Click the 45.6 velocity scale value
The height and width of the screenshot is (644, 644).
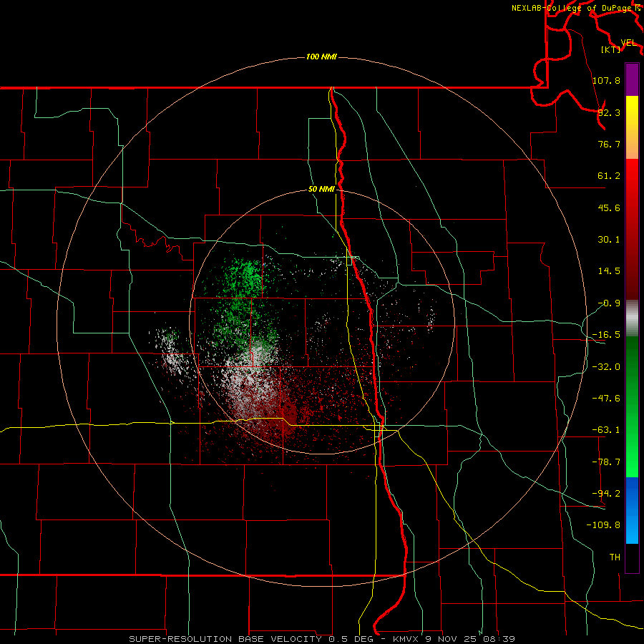tap(609, 208)
